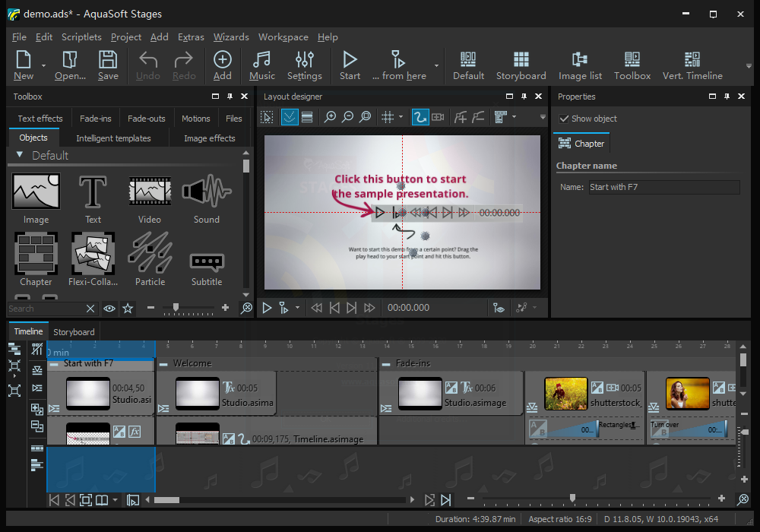Open a project file via Open icon
The width and height of the screenshot is (760, 532).
pyautogui.click(x=70, y=65)
